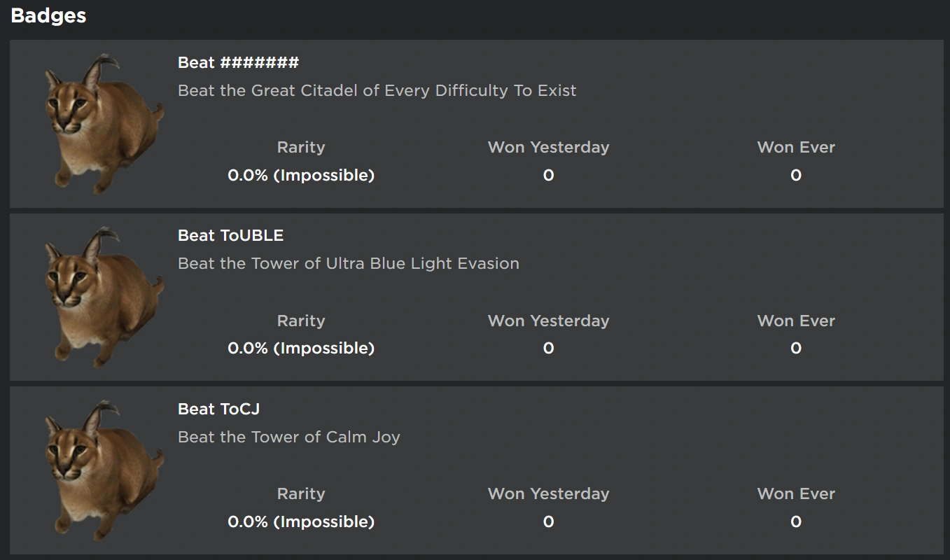
Task: Click the Tower of Calm Joy description
Action: pos(288,437)
